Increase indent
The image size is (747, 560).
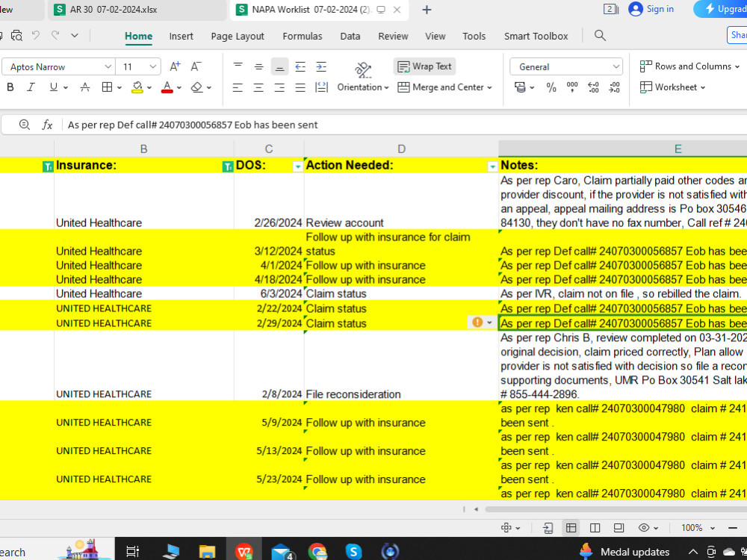[321, 66]
